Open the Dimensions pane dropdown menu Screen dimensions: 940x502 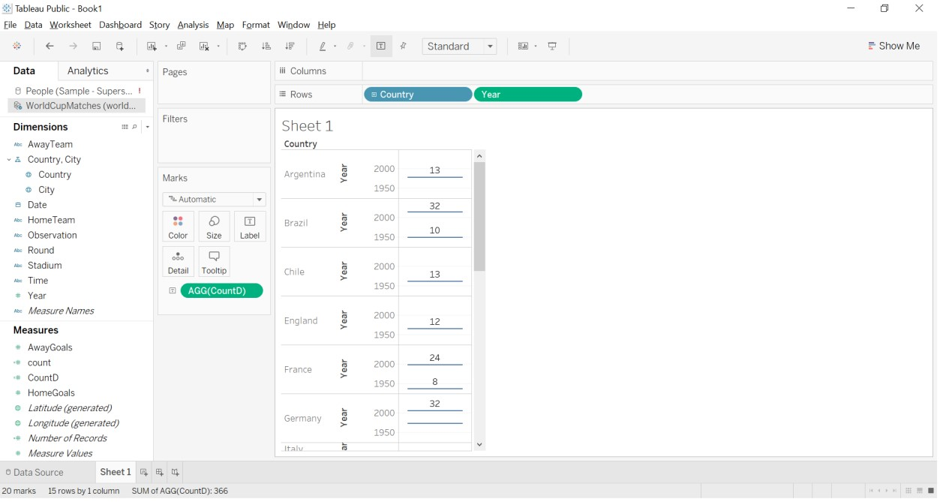click(x=147, y=127)
